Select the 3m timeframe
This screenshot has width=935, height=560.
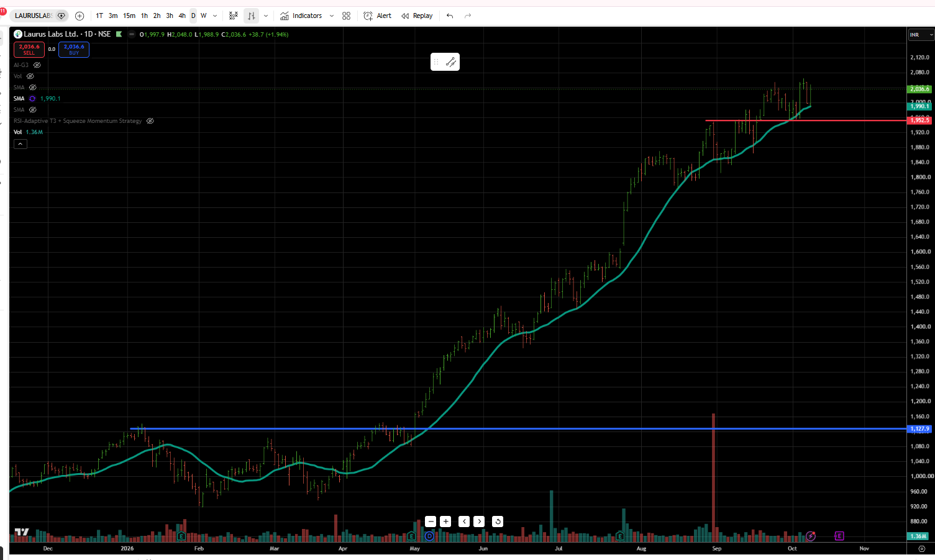113,16
